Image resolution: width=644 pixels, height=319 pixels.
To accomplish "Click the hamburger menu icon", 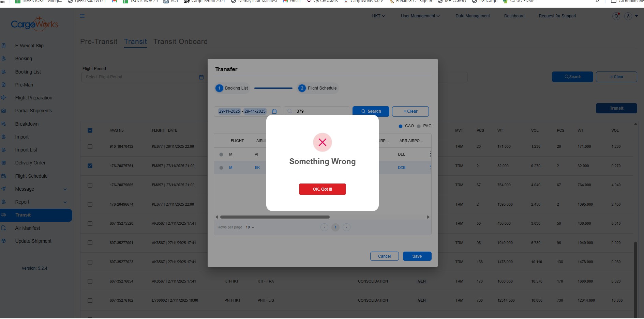I will coord(82,16).
